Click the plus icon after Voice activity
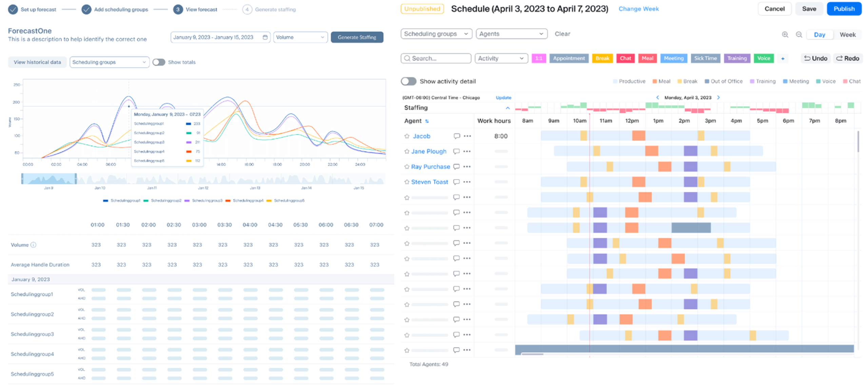Image resolution: width=868 pixels, height=390 pixels. coord(783,59)
